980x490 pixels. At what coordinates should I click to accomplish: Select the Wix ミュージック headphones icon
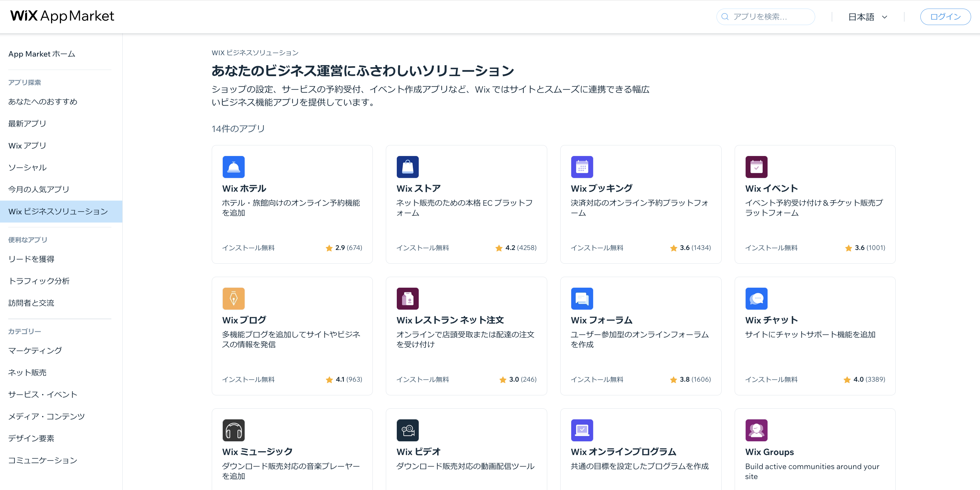click(234, 430)
